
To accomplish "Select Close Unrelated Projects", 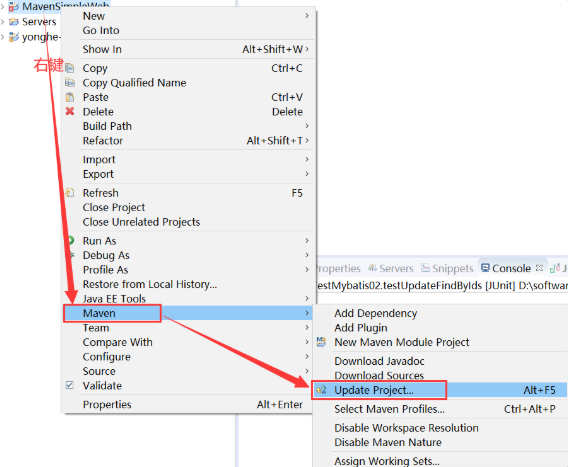I will coord(141,222).
